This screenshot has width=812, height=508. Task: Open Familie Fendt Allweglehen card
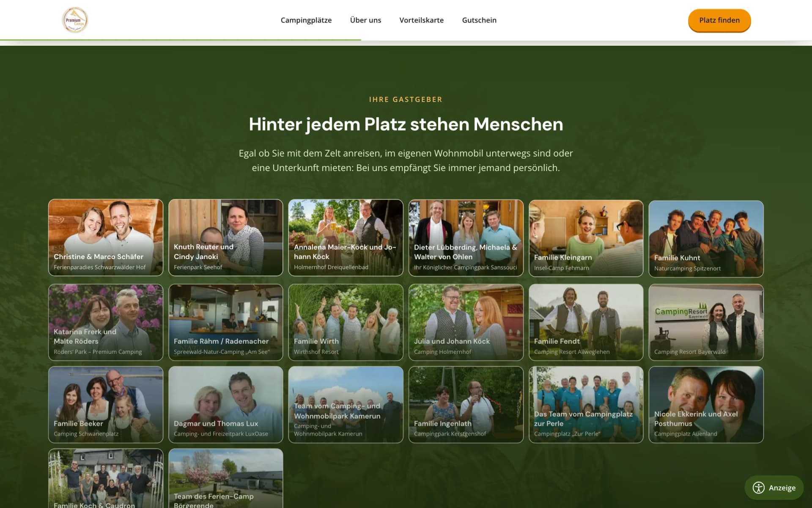coord(586,322)
